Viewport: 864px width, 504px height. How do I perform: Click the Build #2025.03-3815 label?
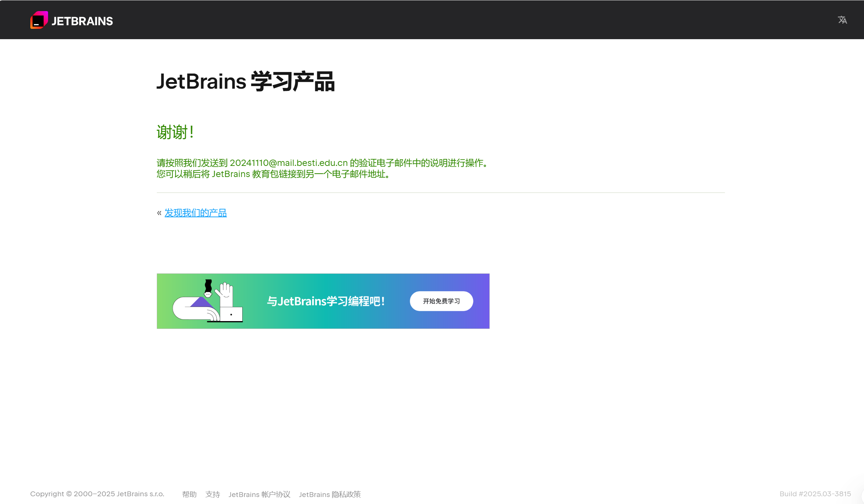(815, 494)
